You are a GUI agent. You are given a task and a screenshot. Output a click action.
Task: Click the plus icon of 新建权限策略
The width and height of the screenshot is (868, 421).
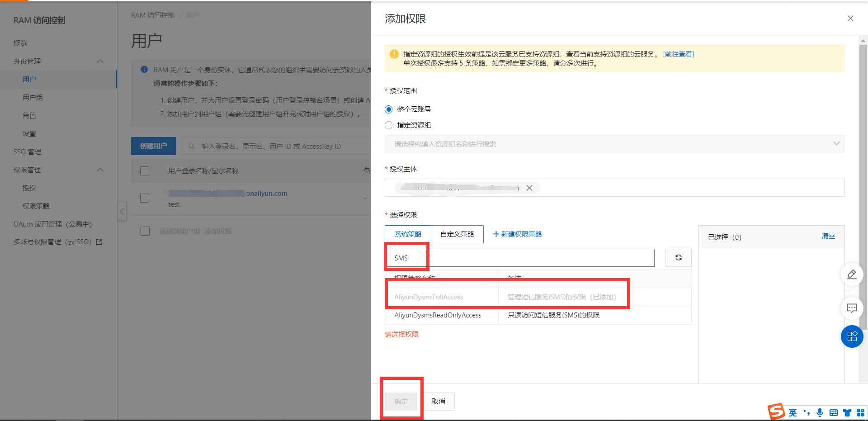click(496, 234)
